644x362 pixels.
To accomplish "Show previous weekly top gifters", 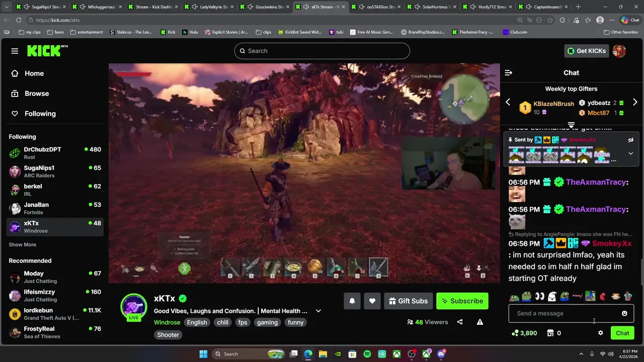I will click(x=508, y=102).
